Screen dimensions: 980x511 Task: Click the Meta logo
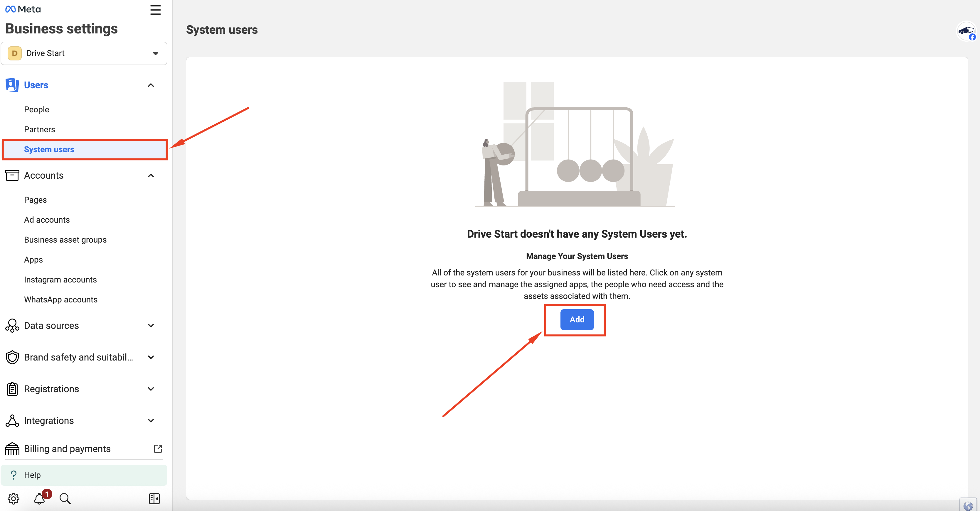pos(23,9)
